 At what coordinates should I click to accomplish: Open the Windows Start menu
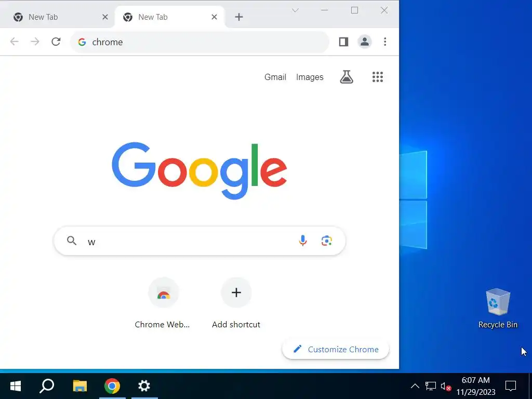tap(15, 386)
